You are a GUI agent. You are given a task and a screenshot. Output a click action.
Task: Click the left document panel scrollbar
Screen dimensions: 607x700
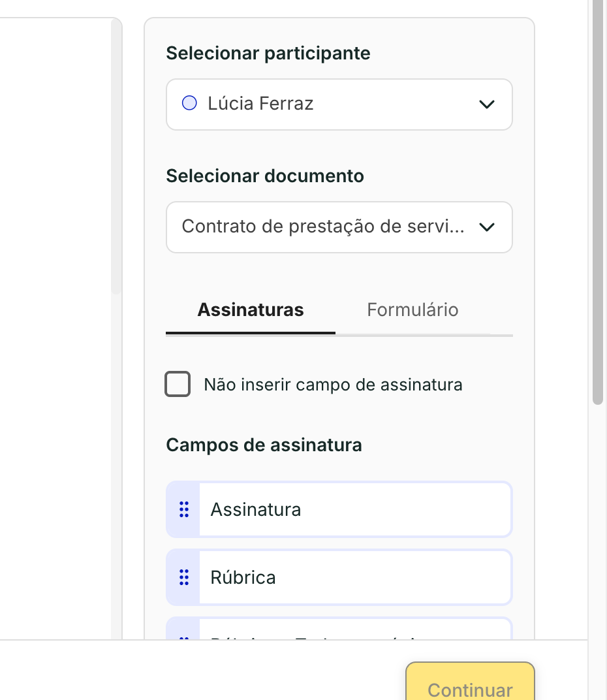coord(116,156)
